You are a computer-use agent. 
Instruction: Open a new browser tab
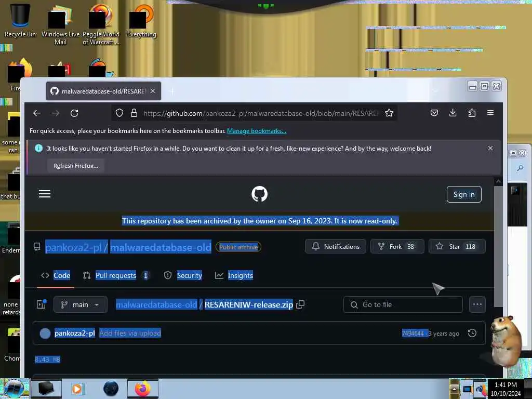coord(172,91)
